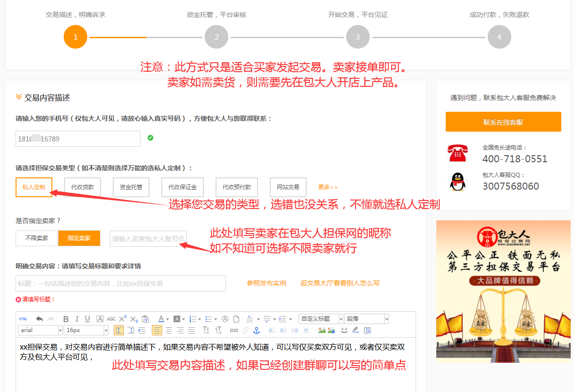Viewport: 574px width, 392px height.
Task: Expand the 自定义标题 dropdown
Action: pos(321,318)
